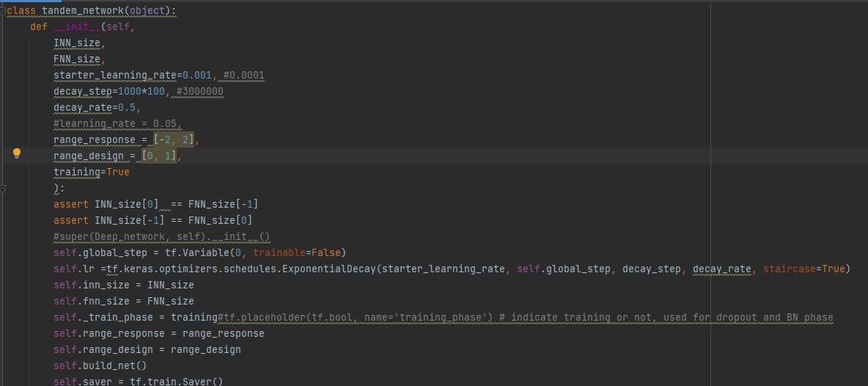This screenshot has height=386, width=868.
Task: Click the class name tandem_network
Action: pyautogui.click(x=83, y=10)
